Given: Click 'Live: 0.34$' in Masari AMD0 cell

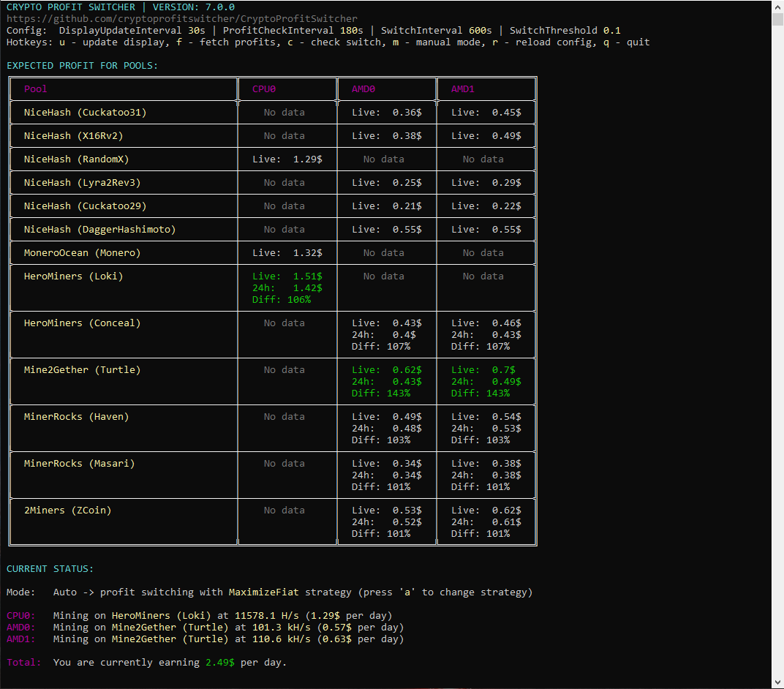Looking at the screenshot, I should coord(387,464).
